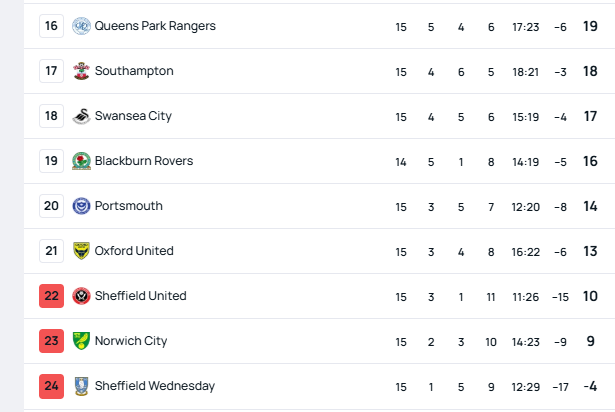Click Norwich City's 9 points value
The image size is (615, 412).
tap(590, 341)
